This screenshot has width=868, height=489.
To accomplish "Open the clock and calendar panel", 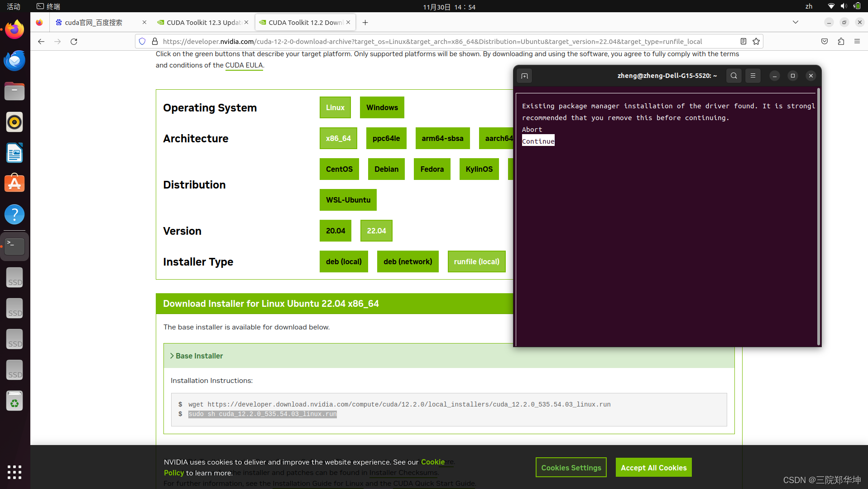I will [x=449, y=7].
